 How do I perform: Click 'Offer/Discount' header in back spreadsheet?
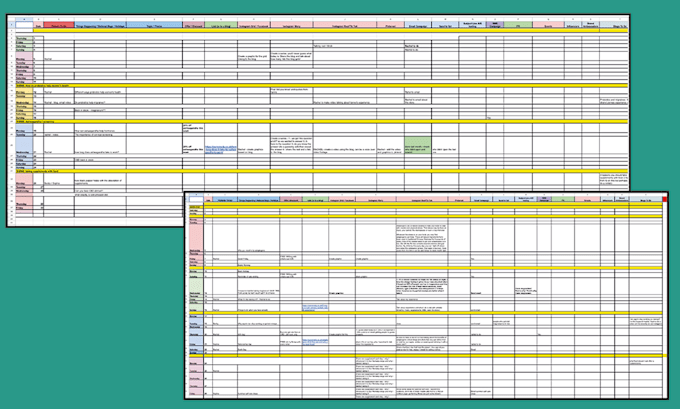(193, 25)
